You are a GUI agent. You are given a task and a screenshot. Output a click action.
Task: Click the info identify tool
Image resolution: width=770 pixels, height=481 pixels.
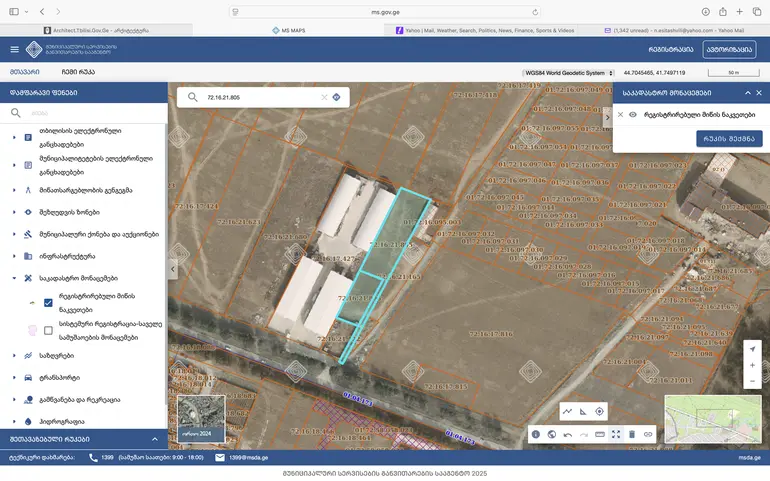click(x=536, y=434)
